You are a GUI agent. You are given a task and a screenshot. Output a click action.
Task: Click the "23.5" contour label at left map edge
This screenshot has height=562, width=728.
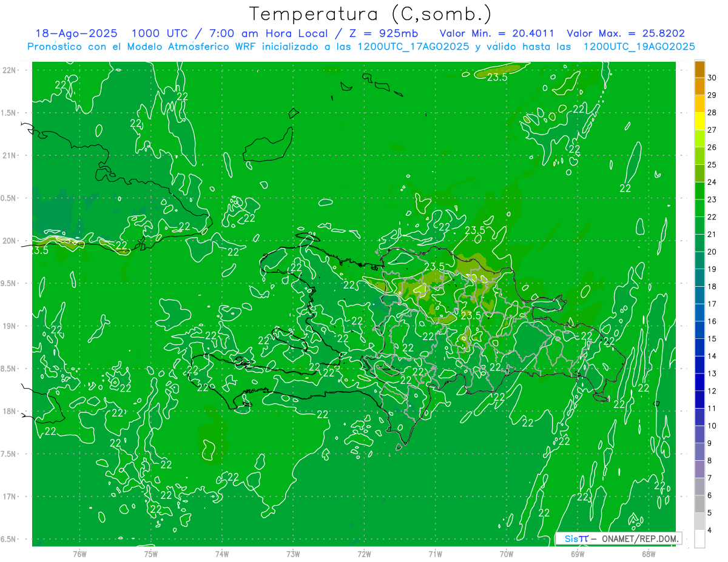(39, 249)
